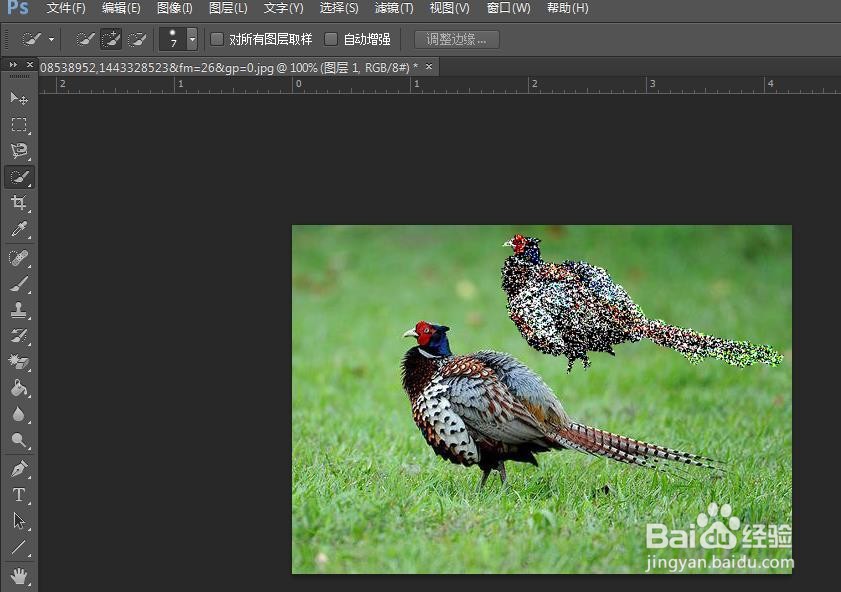Select the Dodge tool

click(19, 440)
